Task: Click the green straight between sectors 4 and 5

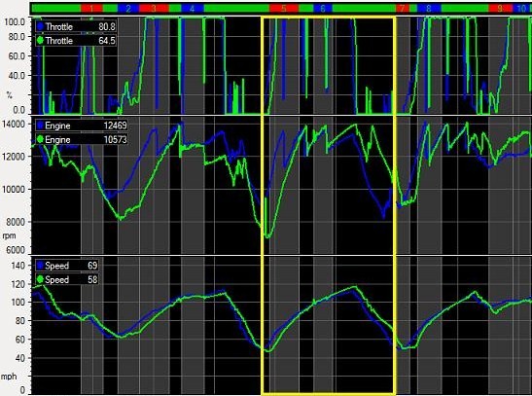Action: [236, 9]
